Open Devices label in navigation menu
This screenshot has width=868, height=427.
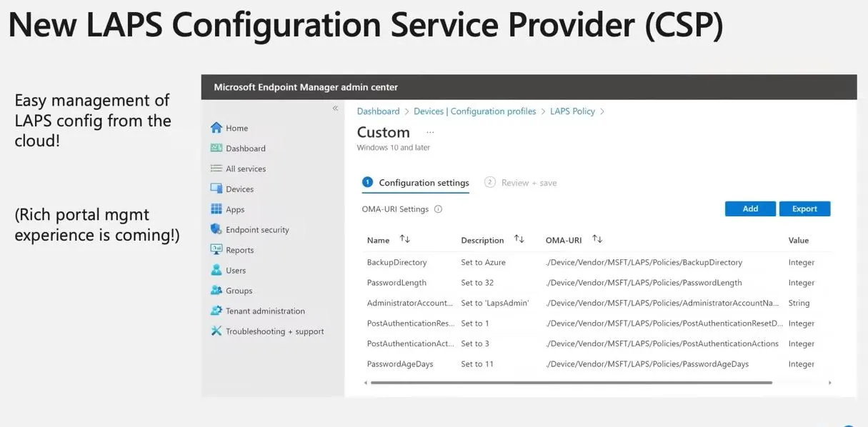pos(240,189)
